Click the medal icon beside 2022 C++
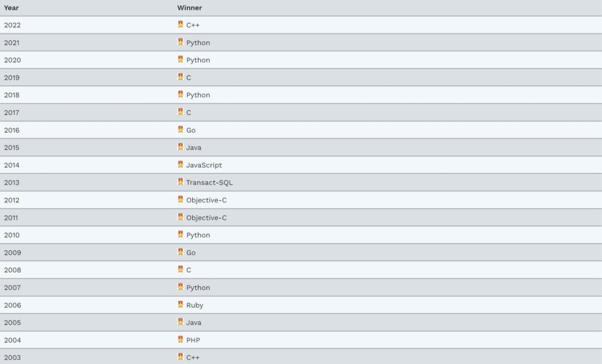This screenshot has height=364, width=602. pyautogui.click(x=181, y=24)
